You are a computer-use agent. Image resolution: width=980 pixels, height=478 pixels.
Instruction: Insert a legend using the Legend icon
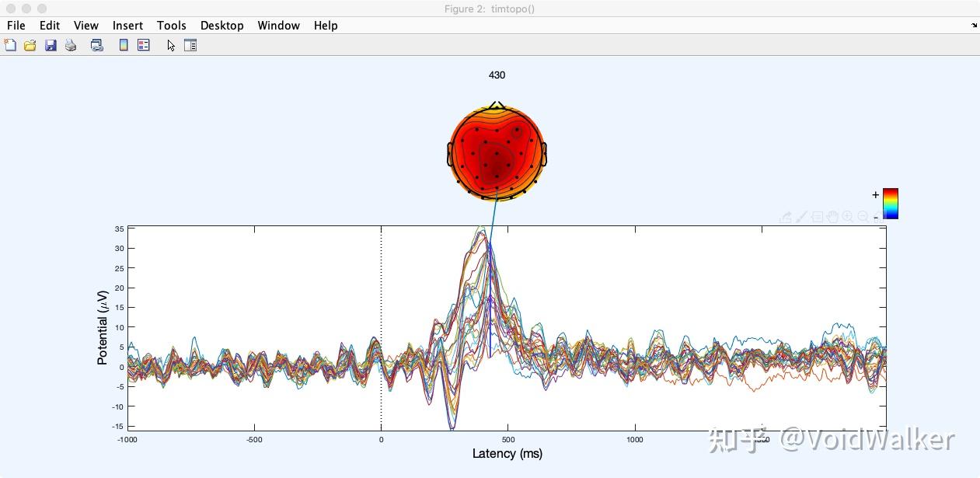pyautogui.click(x=143, y=45)
